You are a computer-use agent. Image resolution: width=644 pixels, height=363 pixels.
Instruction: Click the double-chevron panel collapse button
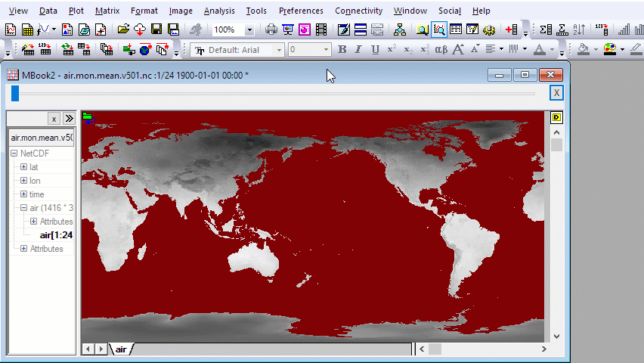pyautogui.click(x=69, y=119)
